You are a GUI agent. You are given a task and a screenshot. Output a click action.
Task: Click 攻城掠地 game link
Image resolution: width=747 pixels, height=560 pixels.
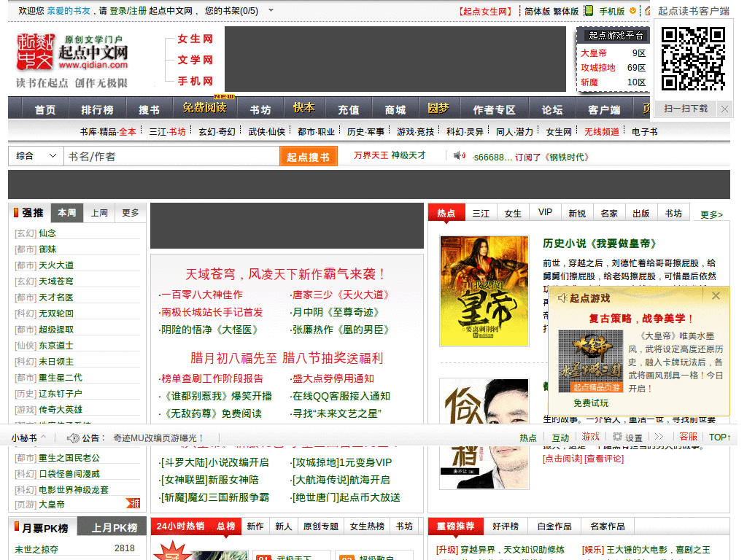point(598,68)
